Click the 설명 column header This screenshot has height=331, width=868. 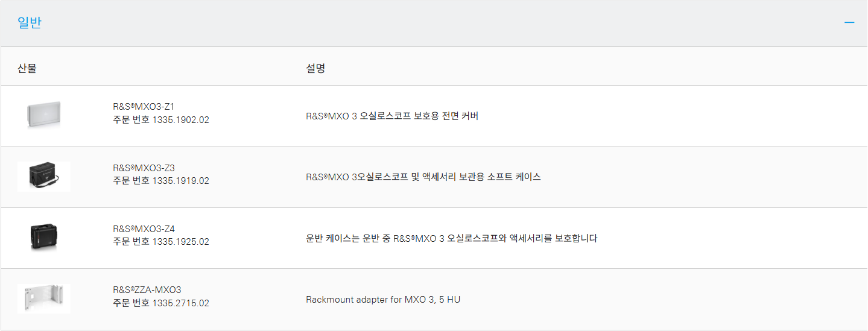[315, 68]
